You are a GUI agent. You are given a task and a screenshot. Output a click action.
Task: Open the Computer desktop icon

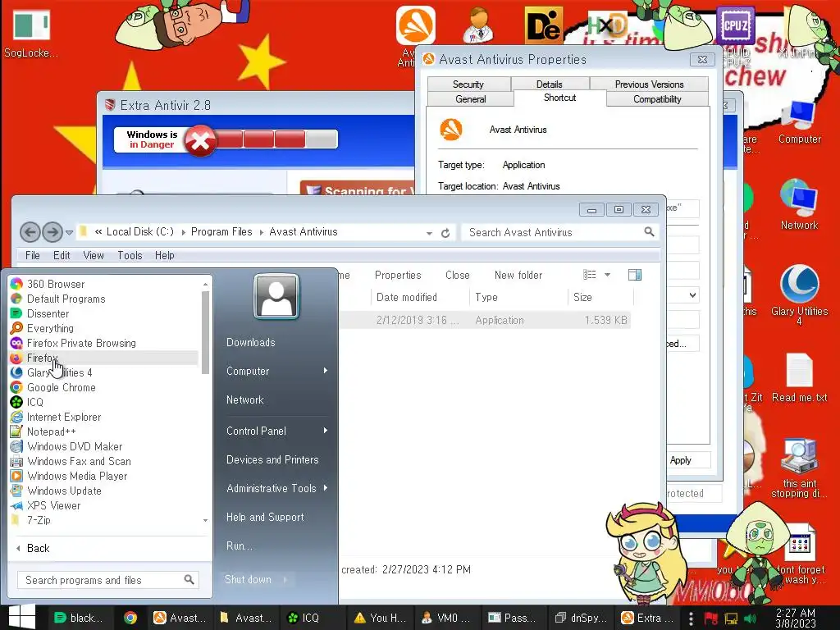[x=799, y=122]
